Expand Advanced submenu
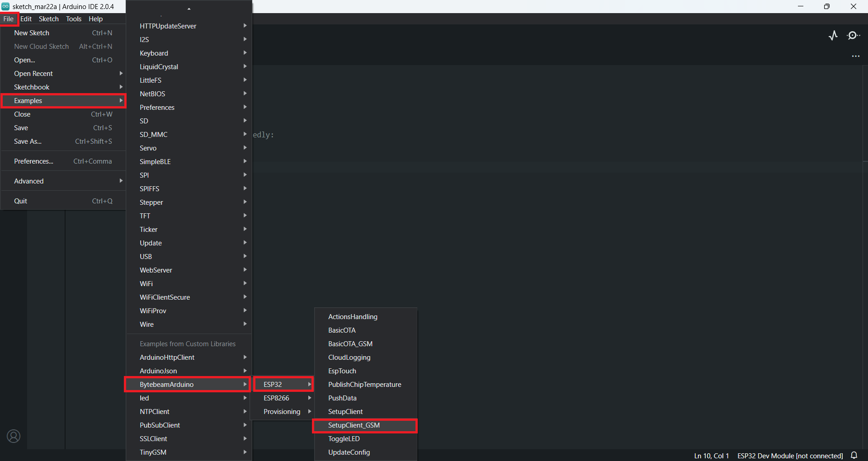The height and width of the screenshot is (461, 868). point(63,181)
